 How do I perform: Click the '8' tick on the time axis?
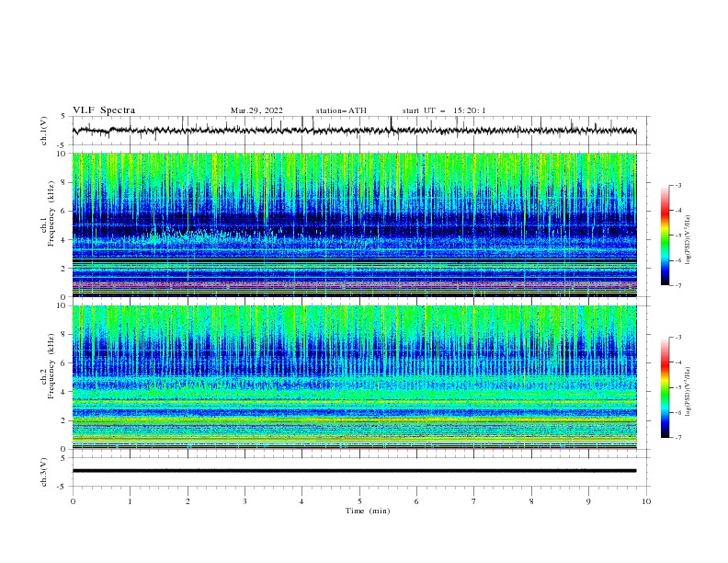click(x=531, y=501)
